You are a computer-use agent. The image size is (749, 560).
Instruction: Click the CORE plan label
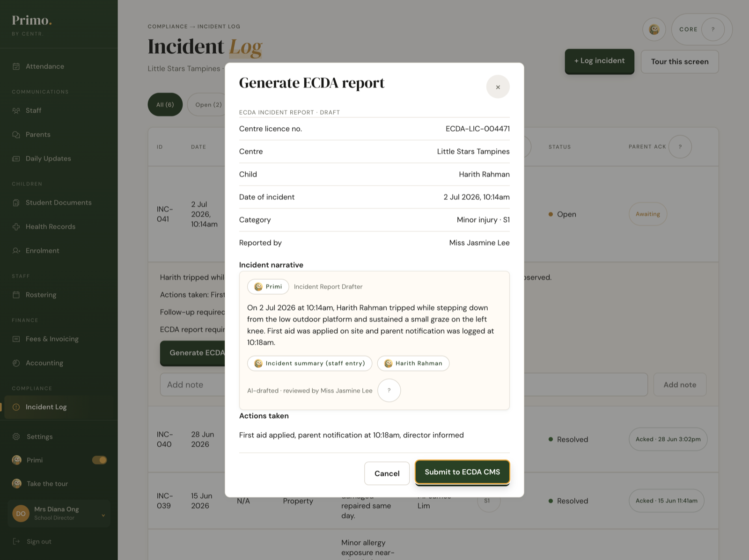point(688,29)
